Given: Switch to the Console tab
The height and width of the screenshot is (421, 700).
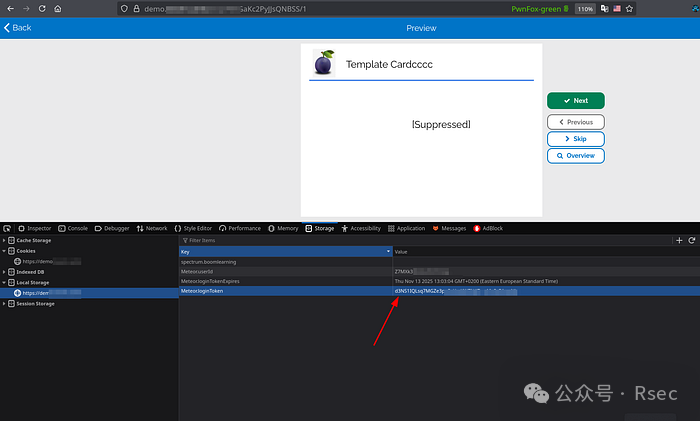Looking at the screenshot, I should [x=73, y=228].
